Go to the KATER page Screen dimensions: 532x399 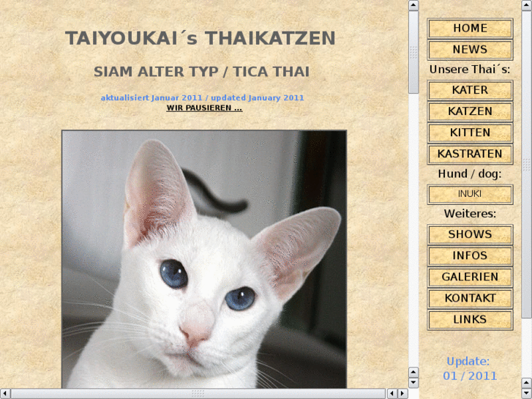[x=470, y=90]
